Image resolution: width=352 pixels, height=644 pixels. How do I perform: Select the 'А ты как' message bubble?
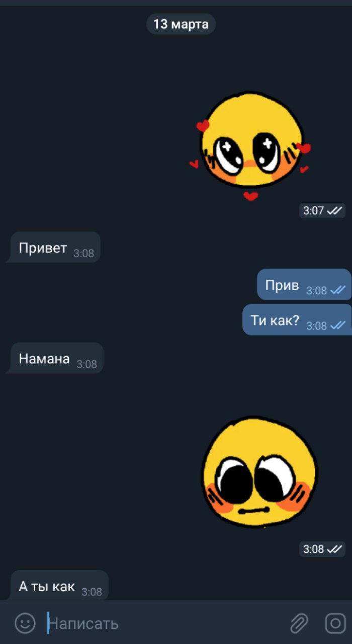coord(57,586)
